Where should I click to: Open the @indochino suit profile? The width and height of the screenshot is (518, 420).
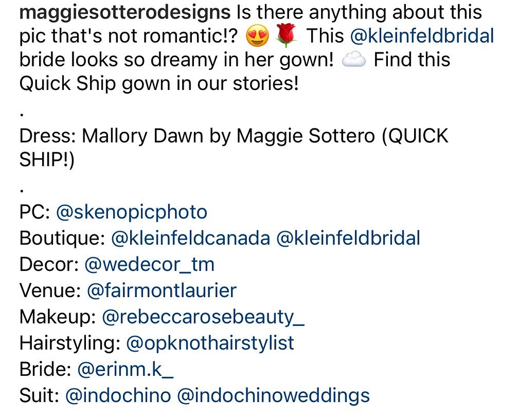[118, 395]
